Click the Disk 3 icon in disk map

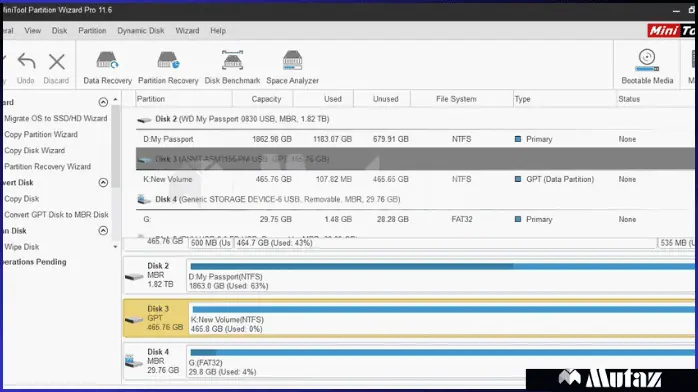click(134, 319)
